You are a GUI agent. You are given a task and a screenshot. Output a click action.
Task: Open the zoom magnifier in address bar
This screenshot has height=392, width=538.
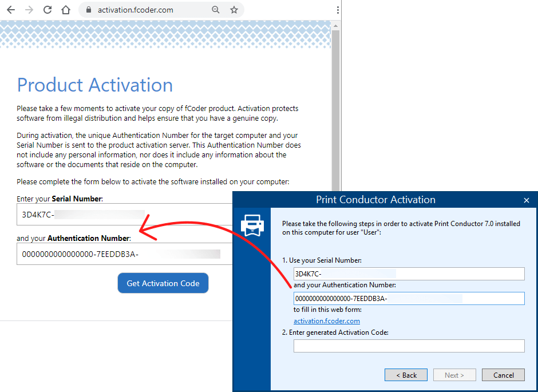click(216, 10)
